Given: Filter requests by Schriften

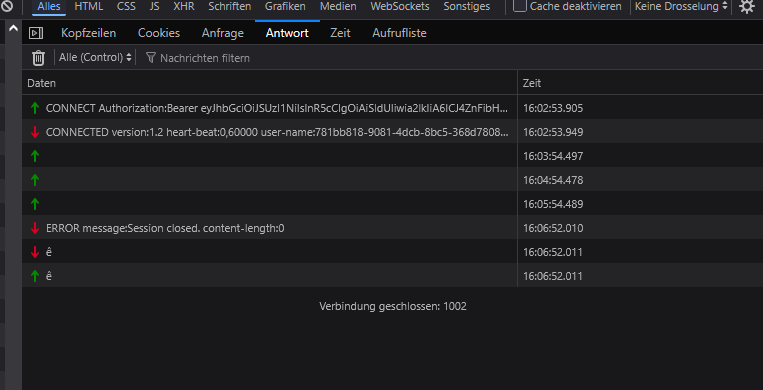Looking at the screenshot, I should pos(230,7).
